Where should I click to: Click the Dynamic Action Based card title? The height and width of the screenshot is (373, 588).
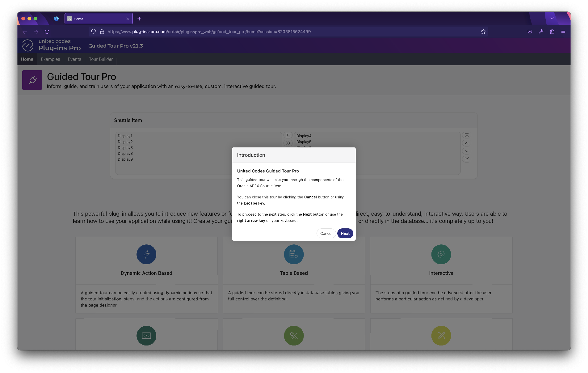146,273
